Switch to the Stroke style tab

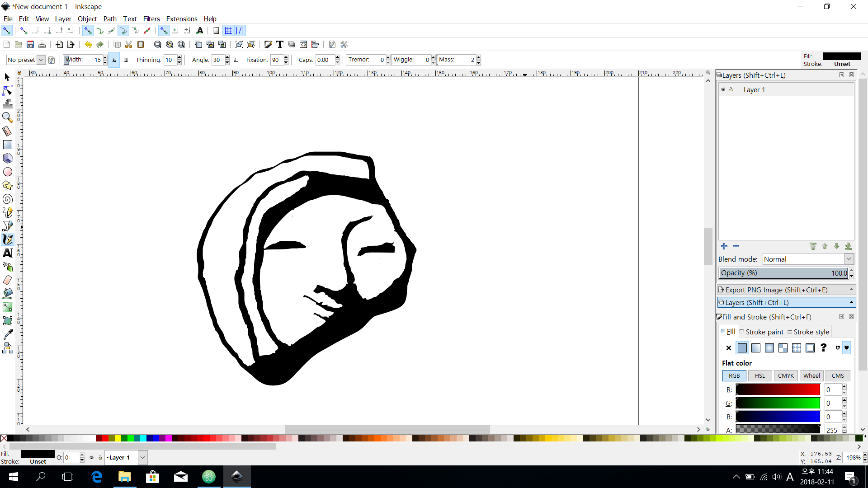[x=808, y=332]
